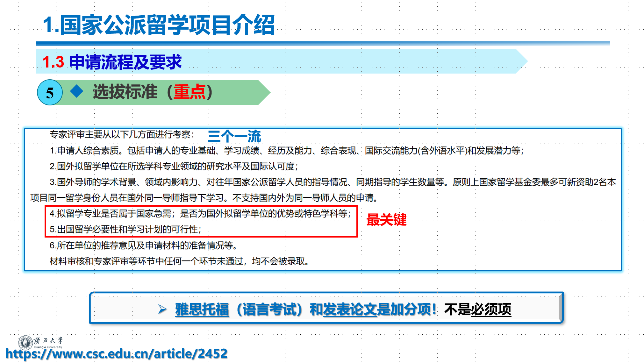Viewport: 644px width, 363px height.
Task: Click item 1 申请人综合素质 line
Action: 287,150
